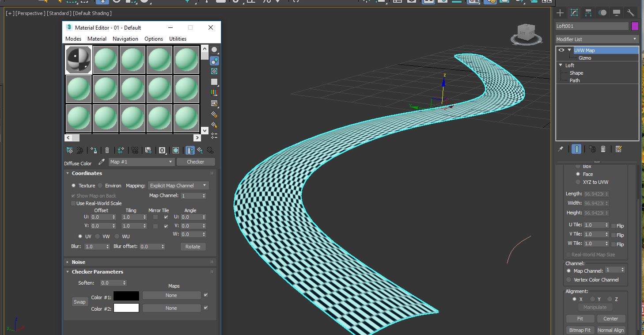
Task: Click the reset material trash icon
Action: [x=107, y=150]
